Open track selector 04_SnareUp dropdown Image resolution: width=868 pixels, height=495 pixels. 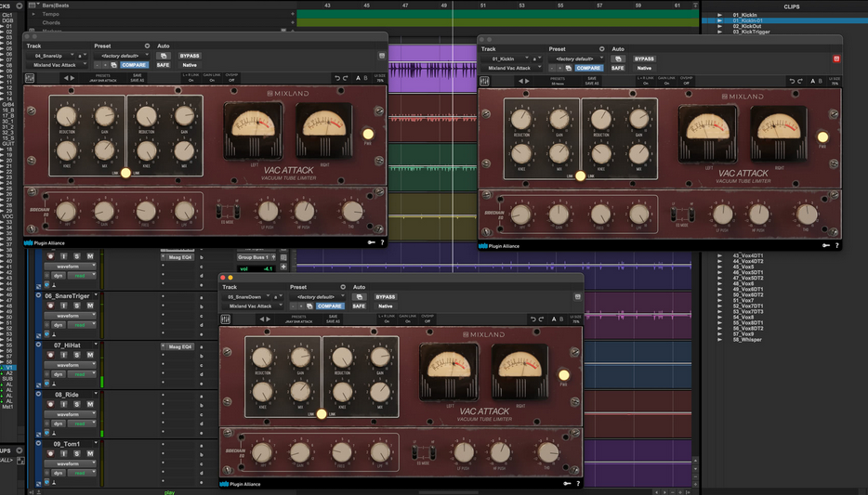coord(51,56)
